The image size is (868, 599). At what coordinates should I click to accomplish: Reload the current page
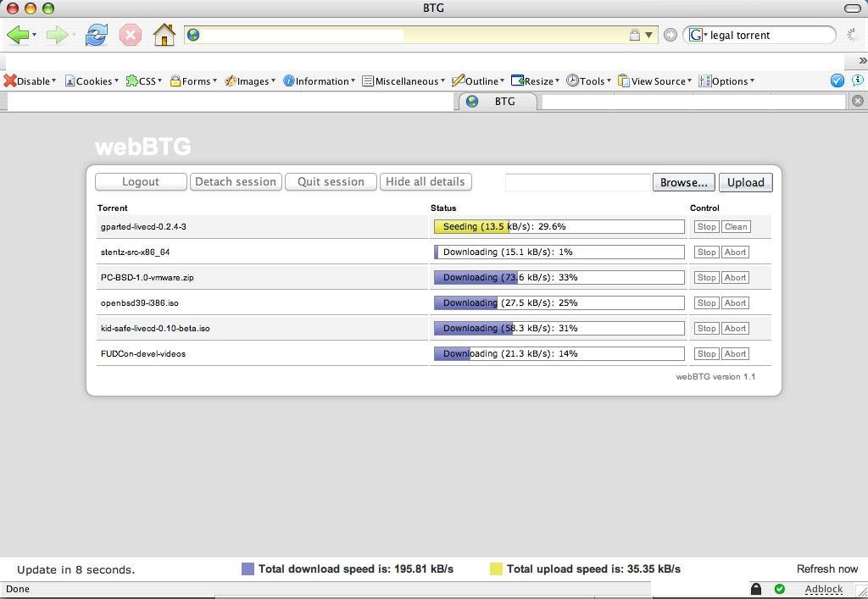coord(96,35)
